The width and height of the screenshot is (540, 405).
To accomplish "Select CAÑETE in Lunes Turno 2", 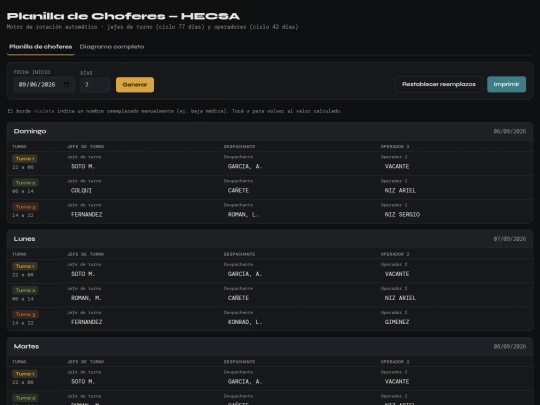I will [238, 298].
